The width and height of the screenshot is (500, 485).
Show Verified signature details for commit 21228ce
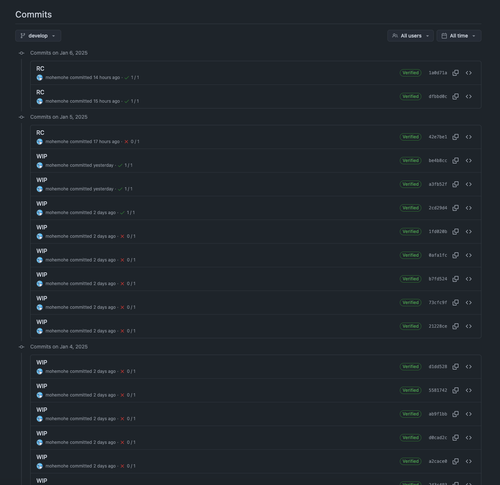click(410, 326)
